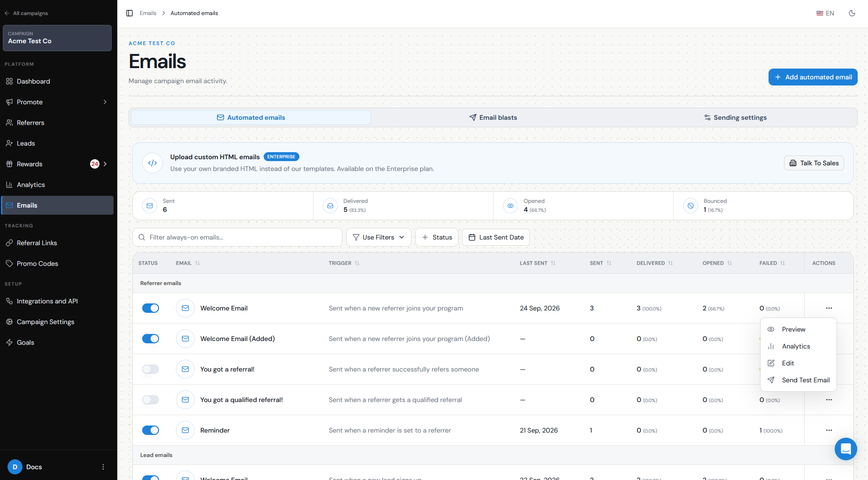The height and width of the screenshot is (480, 868).
Task: Click envelope icon beside You got a referral!
Action: (x=185, y=369)
